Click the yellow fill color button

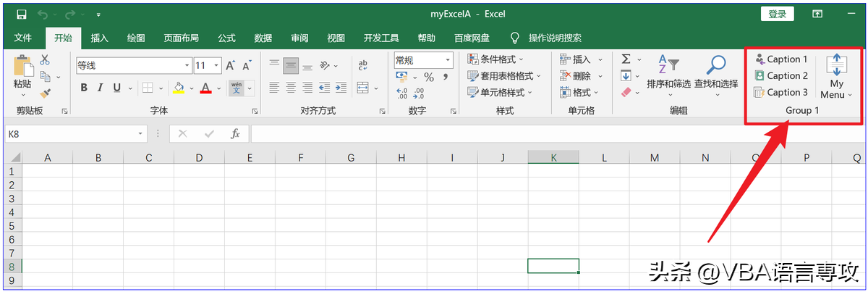[179, 88]
